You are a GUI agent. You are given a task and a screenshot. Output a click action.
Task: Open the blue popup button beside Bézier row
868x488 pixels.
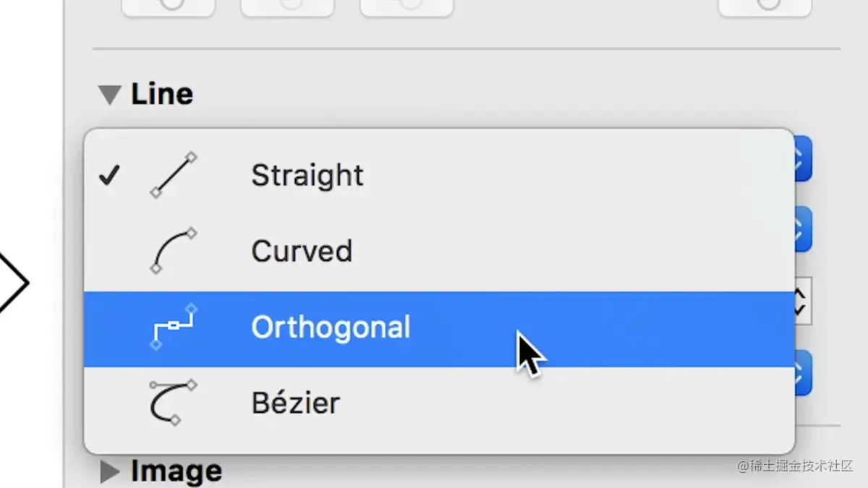(803, 374)
